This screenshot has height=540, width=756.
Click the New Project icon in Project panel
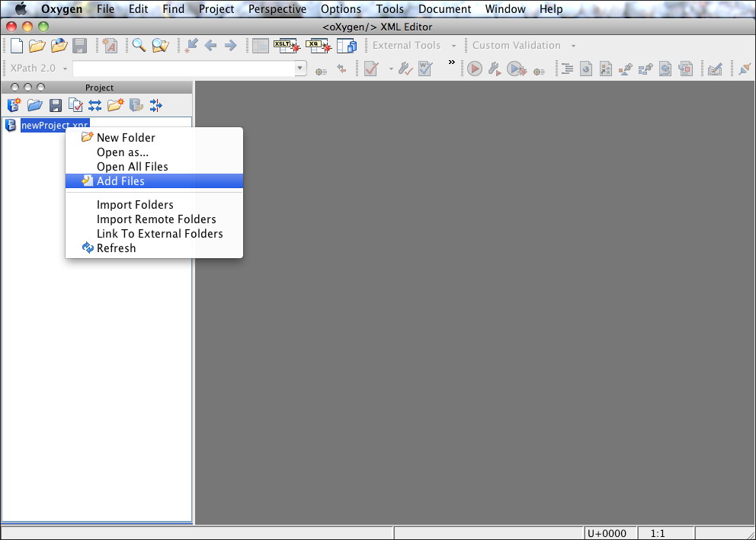[x=14, y=105]
